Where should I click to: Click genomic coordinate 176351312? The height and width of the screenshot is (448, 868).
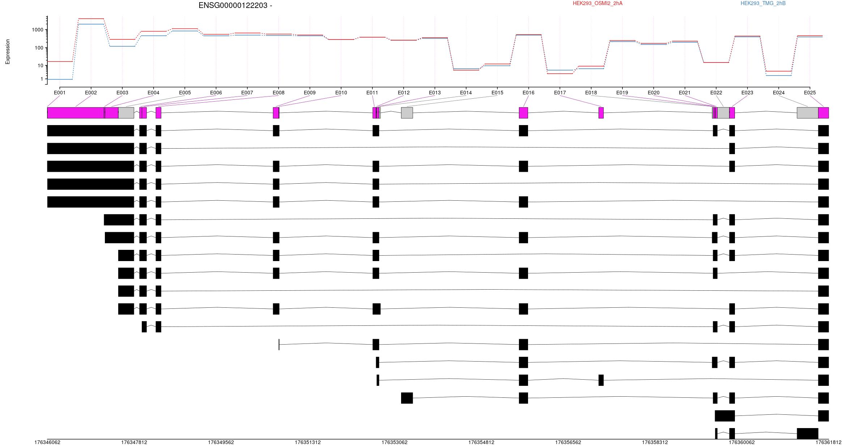(308, 443)
